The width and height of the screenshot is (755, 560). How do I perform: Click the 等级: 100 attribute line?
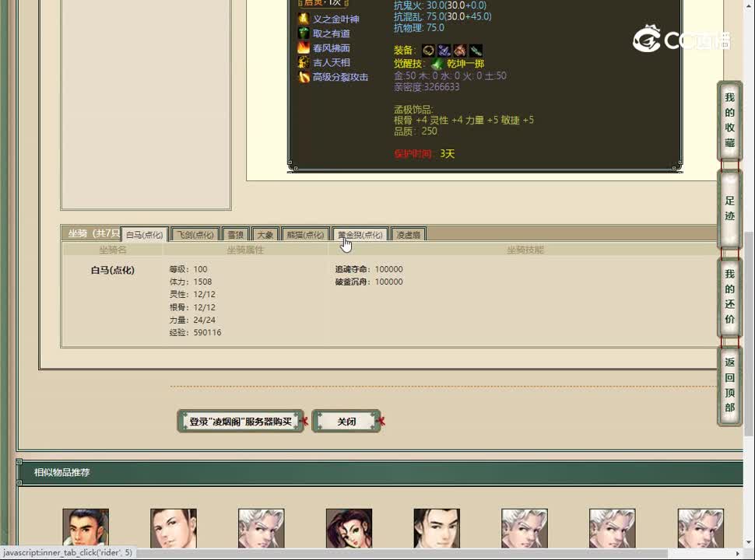pos(188,269)
